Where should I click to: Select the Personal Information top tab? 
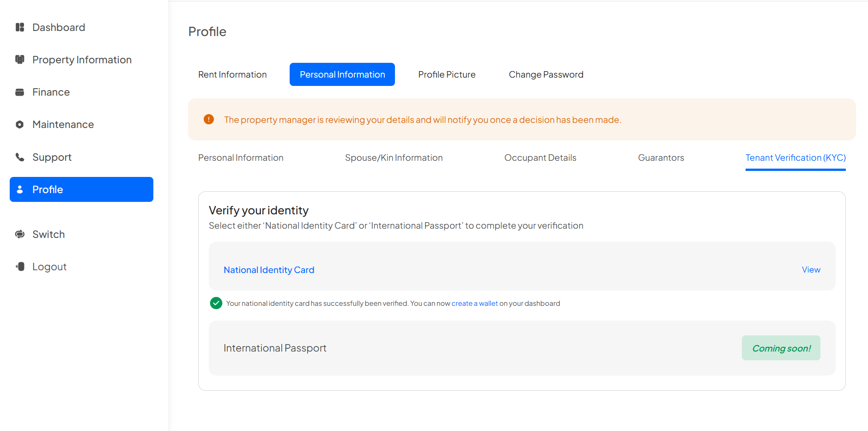(342, 74)
